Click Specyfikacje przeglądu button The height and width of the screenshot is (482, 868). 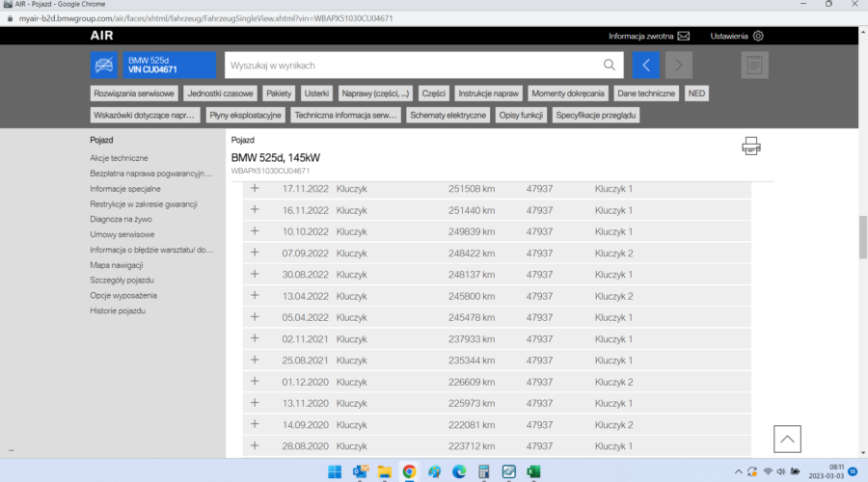(596, 115)
